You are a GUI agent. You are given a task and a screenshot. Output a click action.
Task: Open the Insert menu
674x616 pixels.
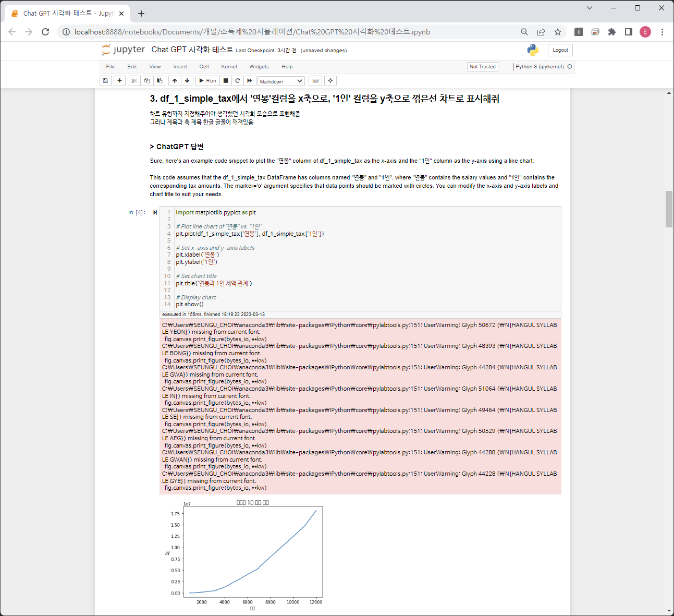point(180,67)
